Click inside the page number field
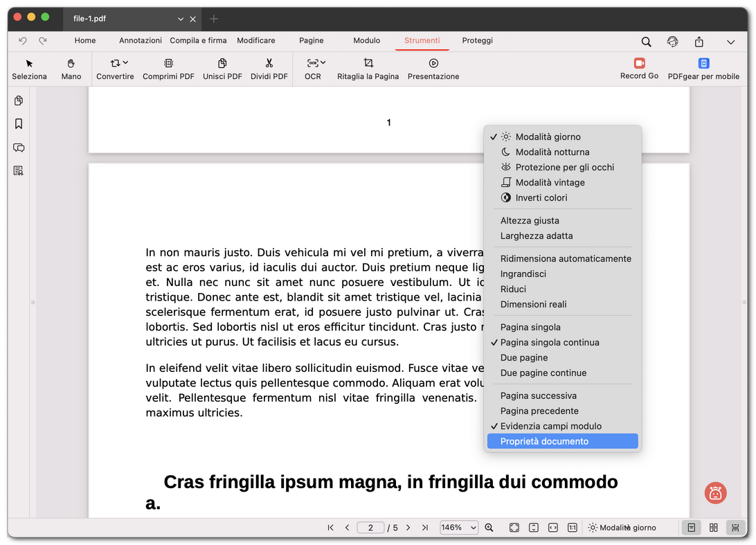The image size is (756, 545). click(x=370, y=527)
